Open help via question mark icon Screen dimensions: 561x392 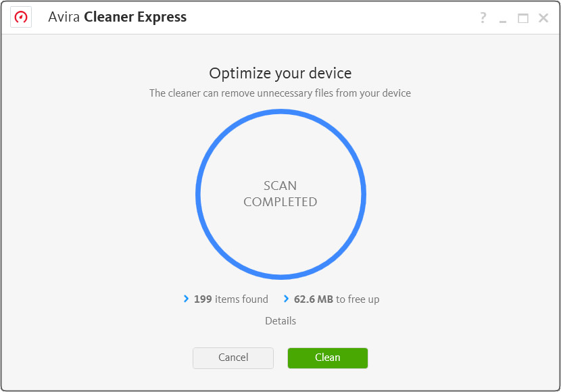(483, 17)
